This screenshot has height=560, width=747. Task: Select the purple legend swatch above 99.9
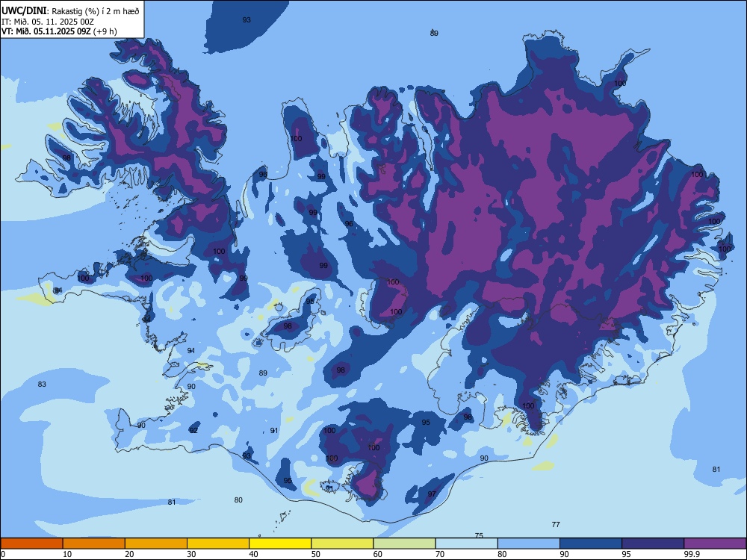715,544
